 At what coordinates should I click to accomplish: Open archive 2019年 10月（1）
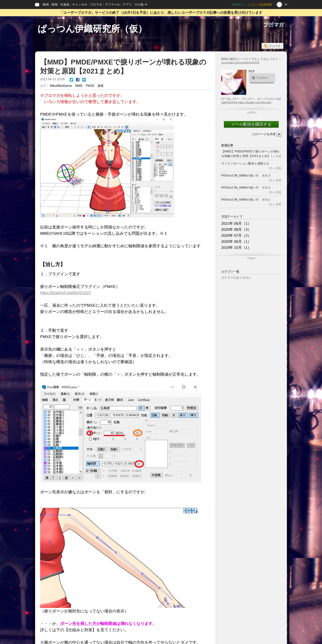[x=235, y=248]
